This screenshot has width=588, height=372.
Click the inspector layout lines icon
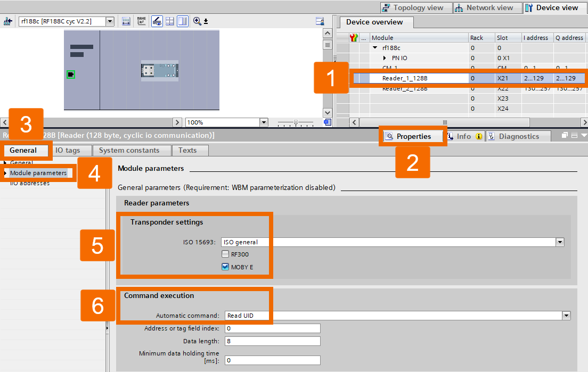point(574,135)
